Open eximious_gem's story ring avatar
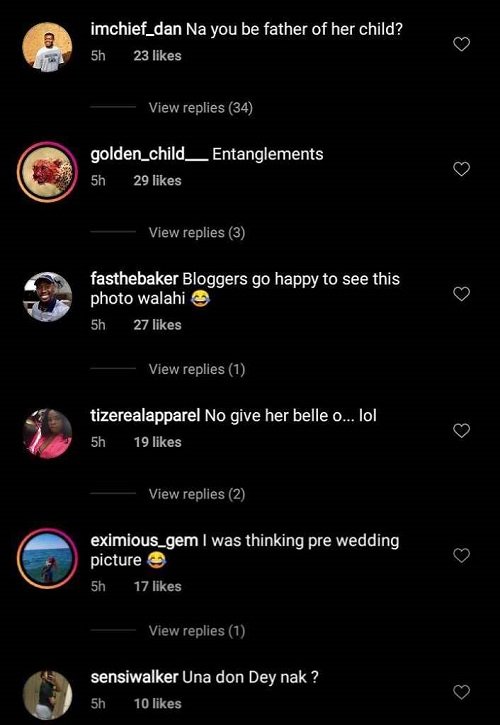 click(47, 559)
